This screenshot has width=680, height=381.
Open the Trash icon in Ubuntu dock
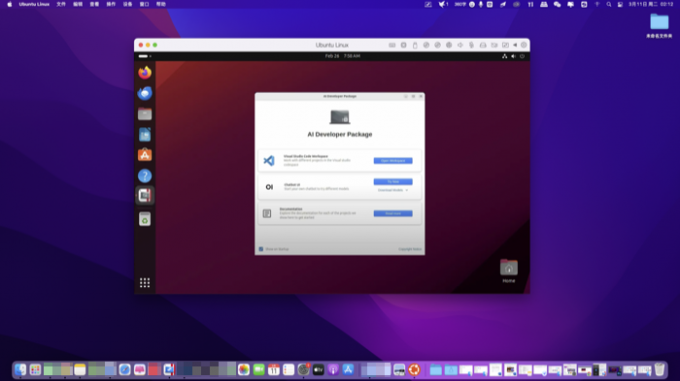click(145, 219)
